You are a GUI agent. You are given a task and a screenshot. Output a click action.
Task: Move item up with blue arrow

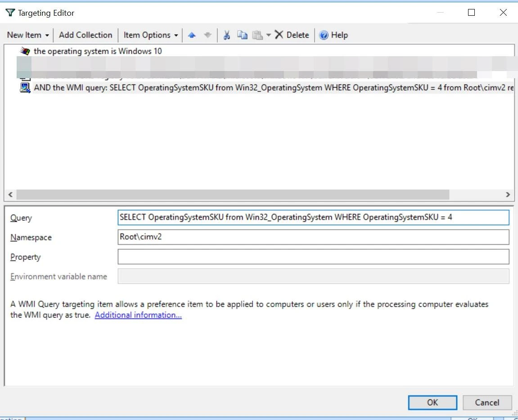click(x=192, y=35)
